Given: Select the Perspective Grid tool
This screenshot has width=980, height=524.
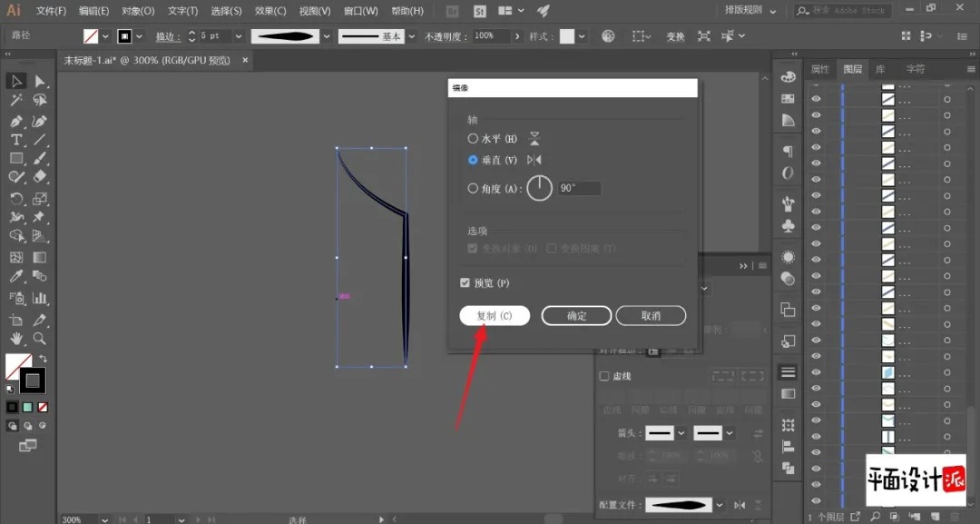Looking at the screenshot, I should tap(40, 236).
